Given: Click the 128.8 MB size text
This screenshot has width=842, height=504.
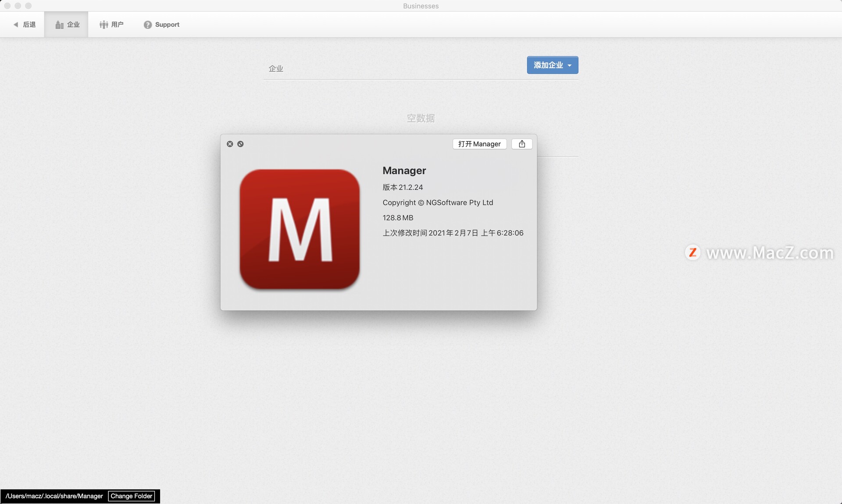Looking at the screenshot, I should coord(398,217).
